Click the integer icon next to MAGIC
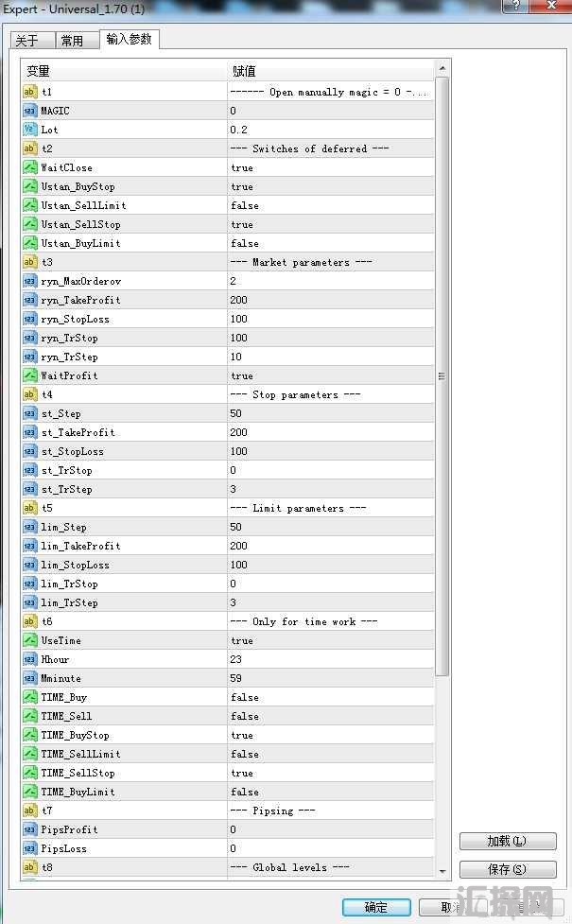This screenshot has height=924, width=572. tap(29, 111)
